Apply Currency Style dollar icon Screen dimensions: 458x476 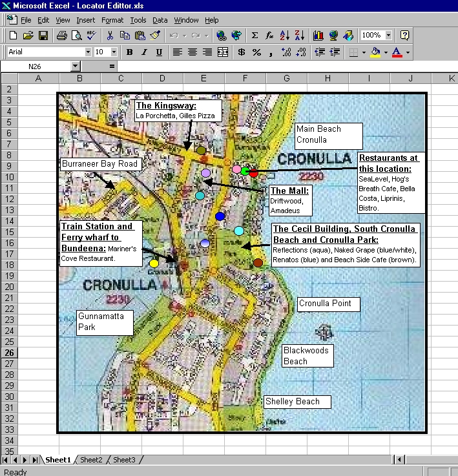click(242, 52)
